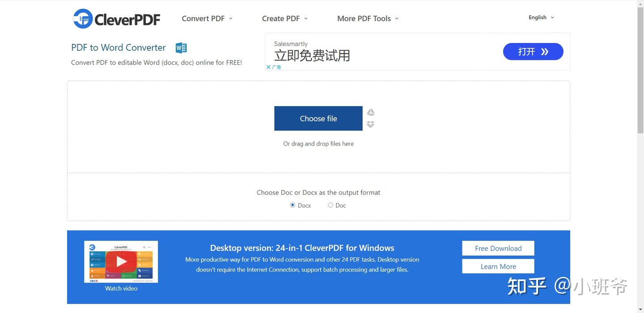Click 'Desktop version: 24-in-1 CleverPDF for Windows' heading

pyautogui.click(x=302, y=248)
